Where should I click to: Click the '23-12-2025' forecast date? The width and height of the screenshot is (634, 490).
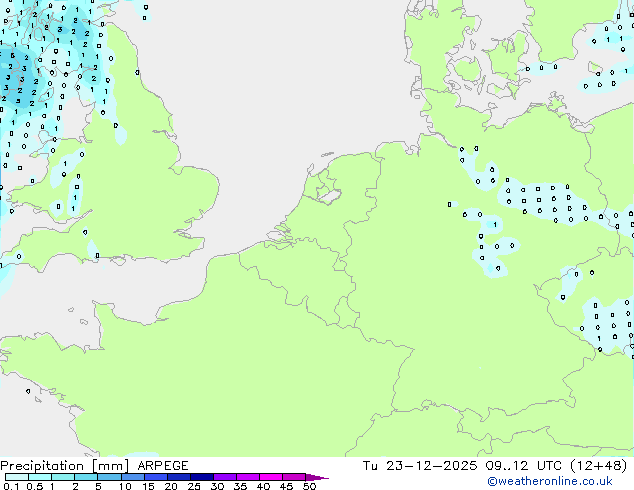coord(431,466)
